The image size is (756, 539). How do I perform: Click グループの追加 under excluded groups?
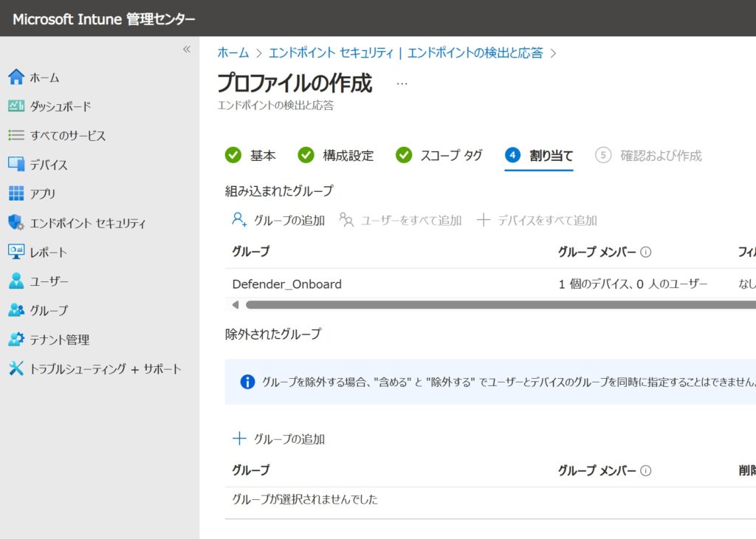pos(278,439)
